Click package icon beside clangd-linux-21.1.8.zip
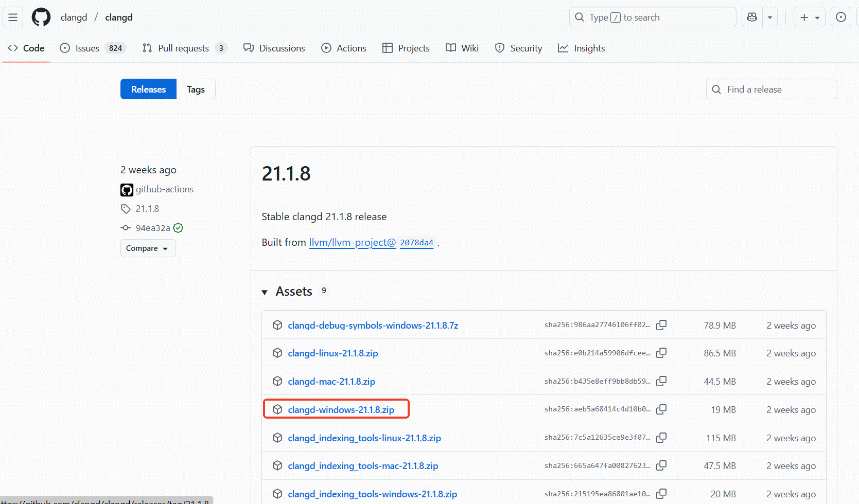This screenshot has width=859, height=504. 277,353
